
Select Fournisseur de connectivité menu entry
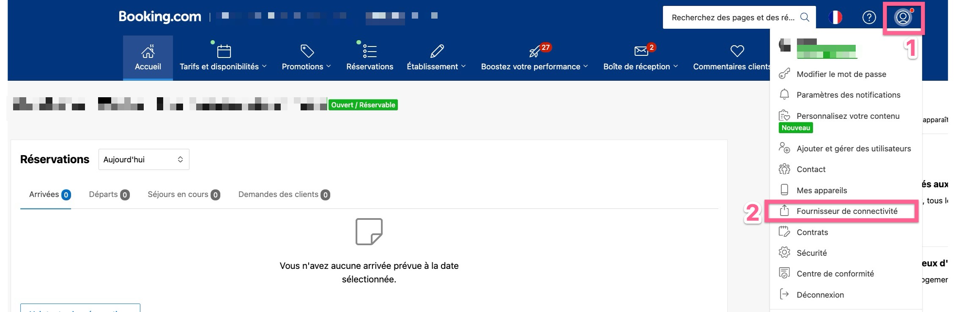(x=846, y=211)
